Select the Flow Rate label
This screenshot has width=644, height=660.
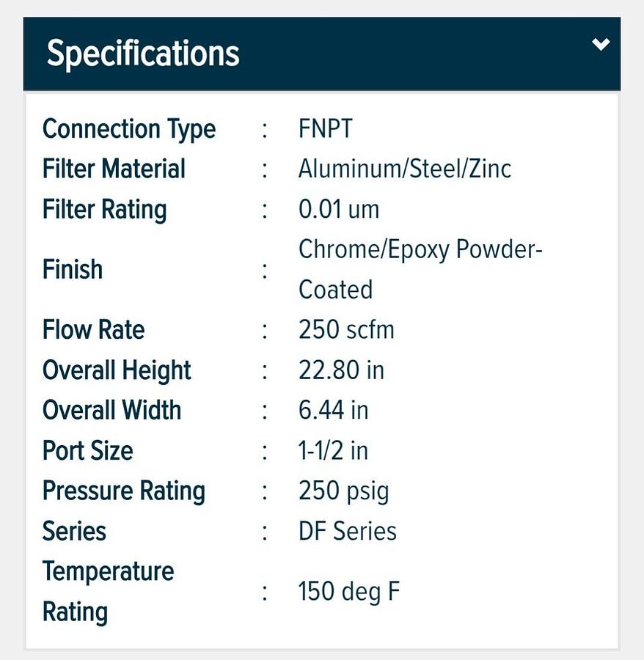point(93,329)
